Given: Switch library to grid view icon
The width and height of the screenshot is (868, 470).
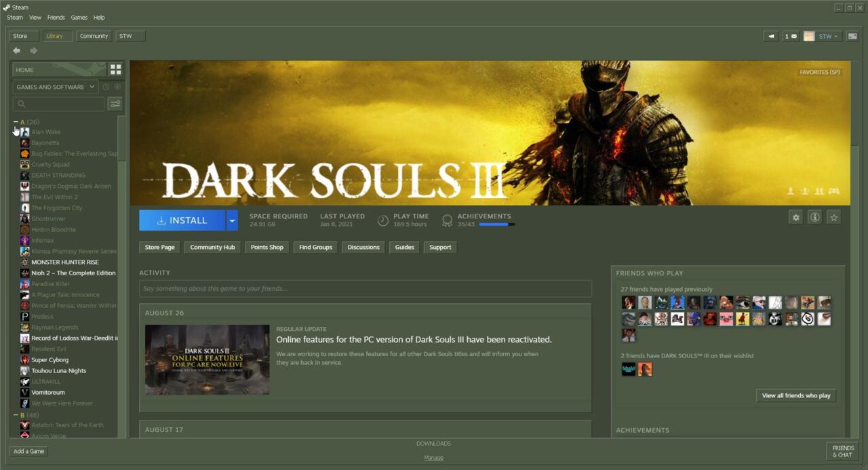Looking at the screenshot, I should (x=115, y=68).
